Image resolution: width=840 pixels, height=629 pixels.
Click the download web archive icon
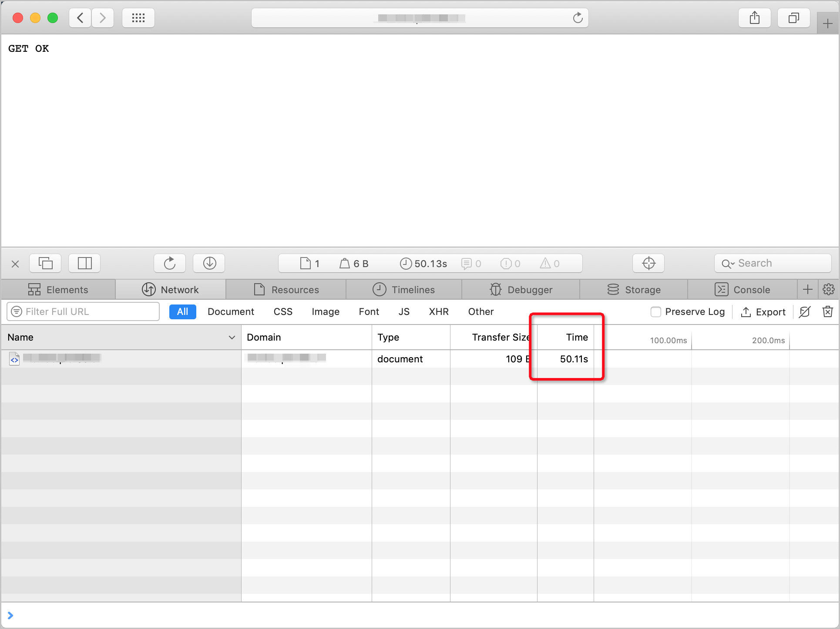point(209,263)
